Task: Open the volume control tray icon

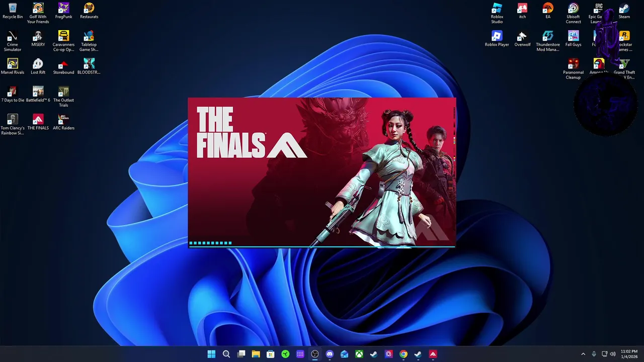Action: click(x=613, y=354)
